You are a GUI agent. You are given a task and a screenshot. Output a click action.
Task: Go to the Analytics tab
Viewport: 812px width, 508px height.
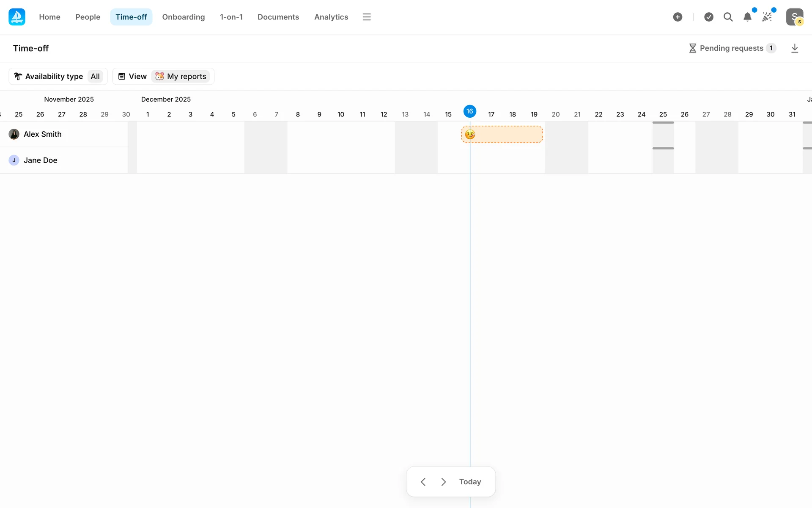331,17
